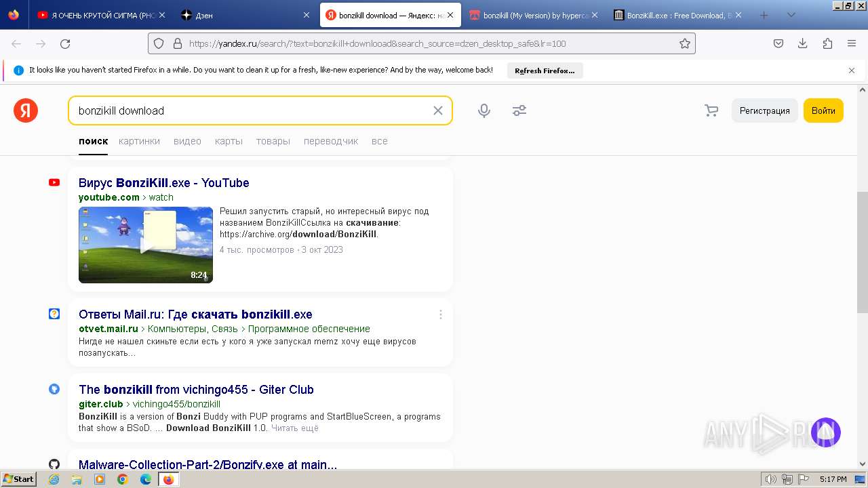
Task: Reload the current page
Action: [x=65, y=43]
